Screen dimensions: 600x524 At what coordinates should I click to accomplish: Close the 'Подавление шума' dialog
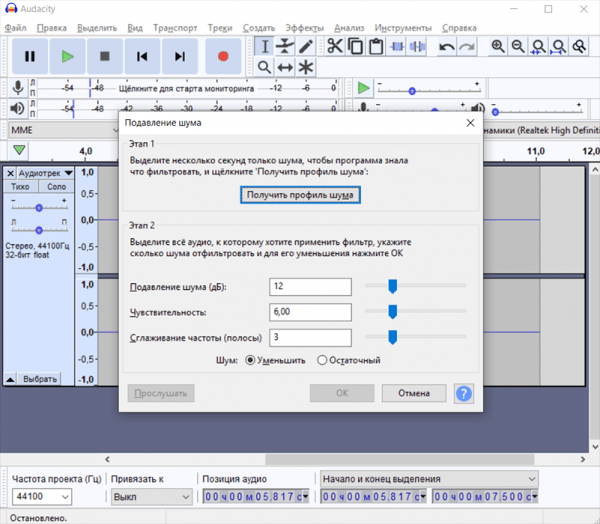(x=470, y=123)
